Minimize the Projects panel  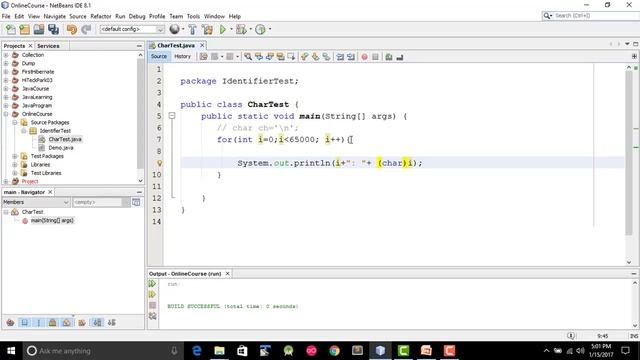pos(139,46)
